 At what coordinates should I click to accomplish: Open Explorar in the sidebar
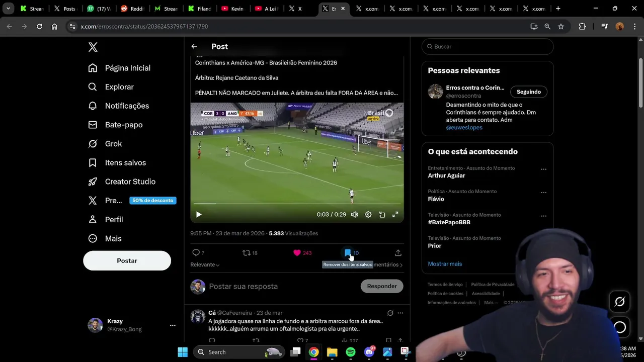click(111, 87)
